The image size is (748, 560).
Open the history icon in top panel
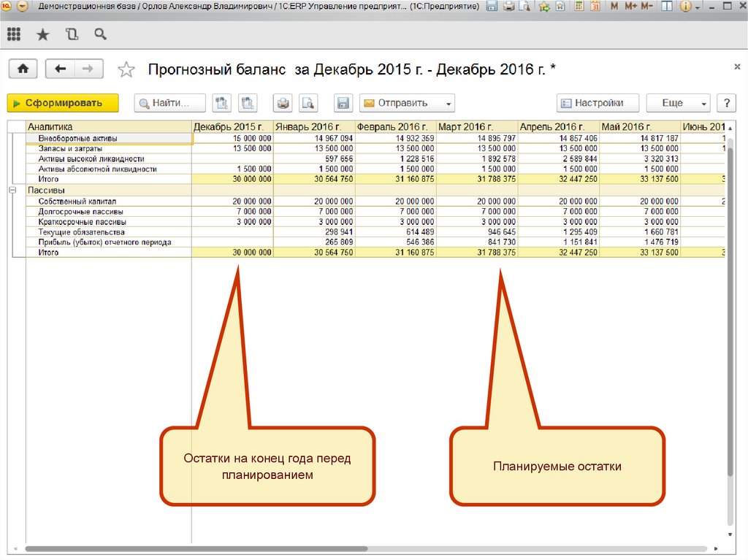point(72,34)
